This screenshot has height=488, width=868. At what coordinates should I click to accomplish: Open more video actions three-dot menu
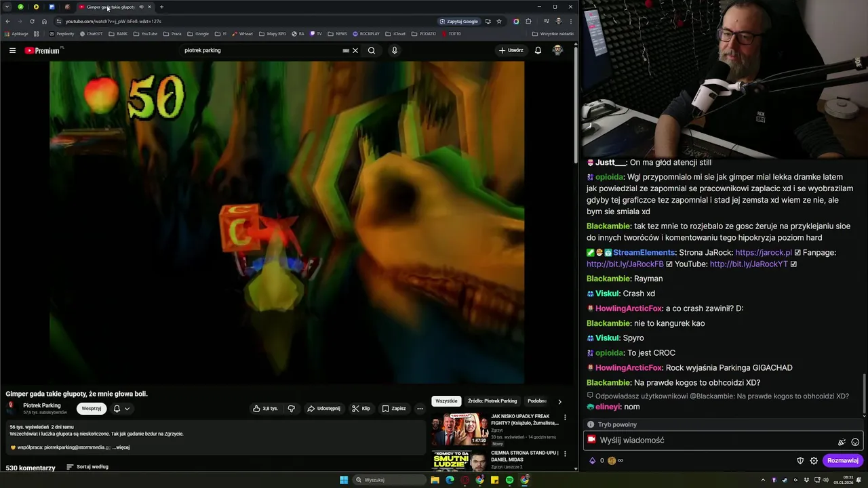[x=420, y=409]
